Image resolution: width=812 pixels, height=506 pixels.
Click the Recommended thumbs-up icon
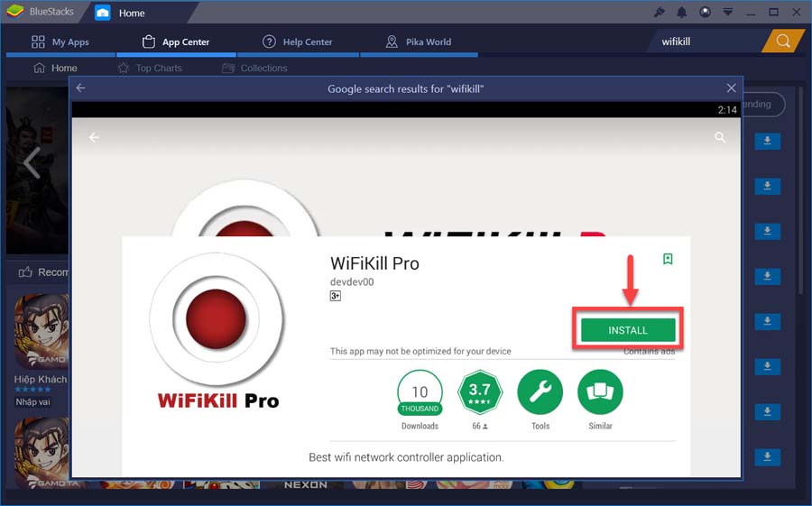(25, 271)
